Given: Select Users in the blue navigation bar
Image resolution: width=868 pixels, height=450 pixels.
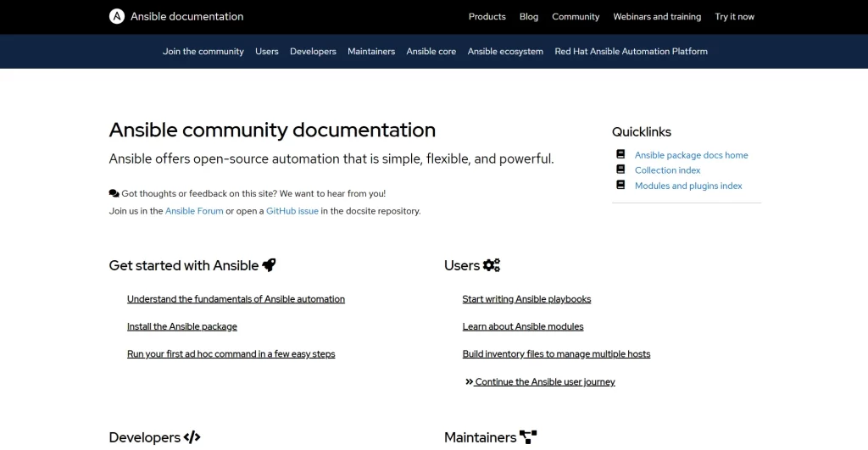Looking at the screenshot, I should [267, 52].
